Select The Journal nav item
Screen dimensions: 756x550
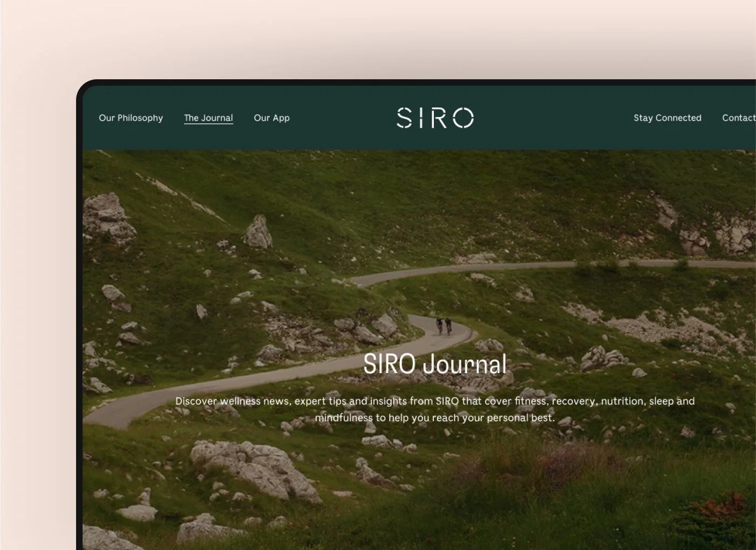click(208, 118)
